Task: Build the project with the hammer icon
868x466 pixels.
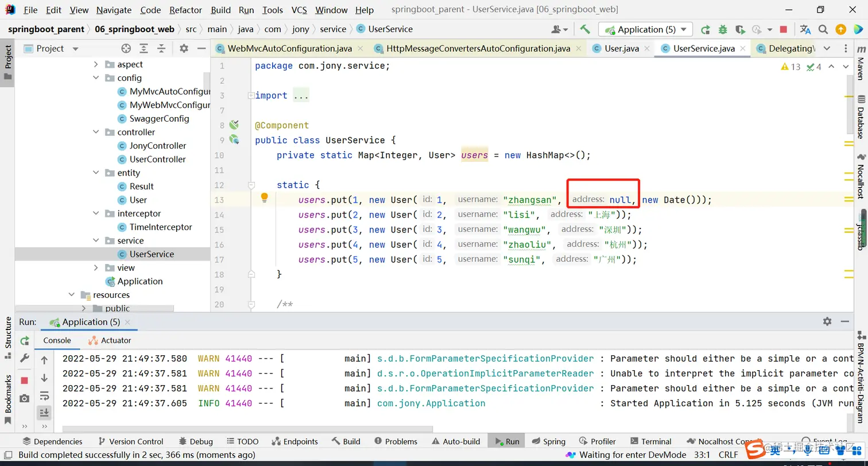Action: (x=585, y=29)
